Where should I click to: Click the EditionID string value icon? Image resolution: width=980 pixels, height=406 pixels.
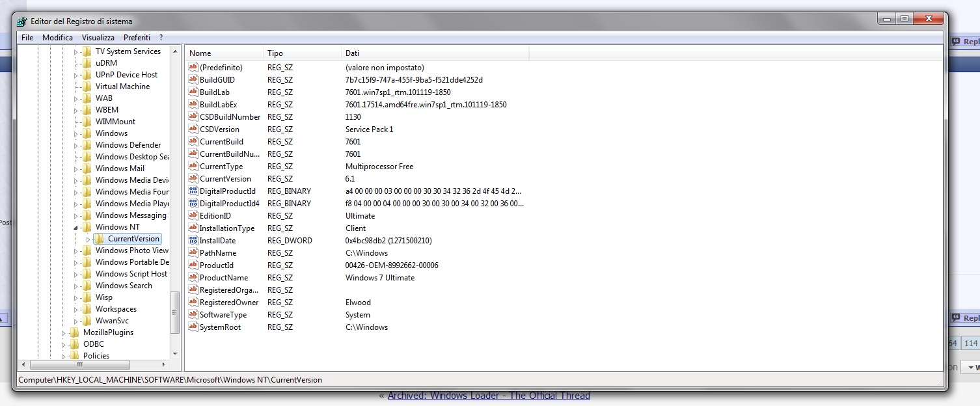(x=193, y=215)
